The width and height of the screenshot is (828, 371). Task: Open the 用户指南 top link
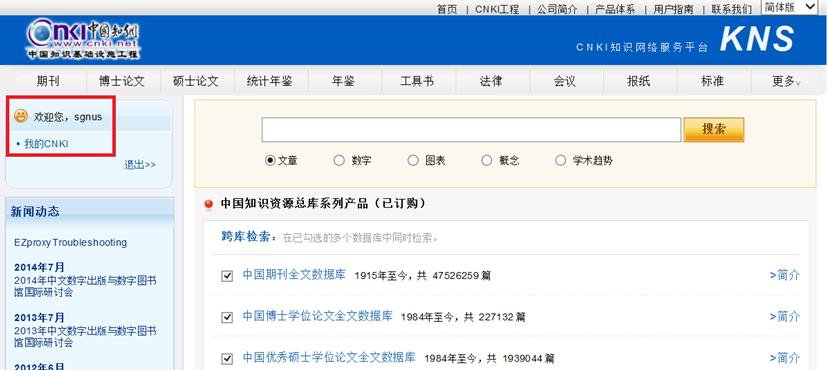pyautogui.click(x=673, y=9)
